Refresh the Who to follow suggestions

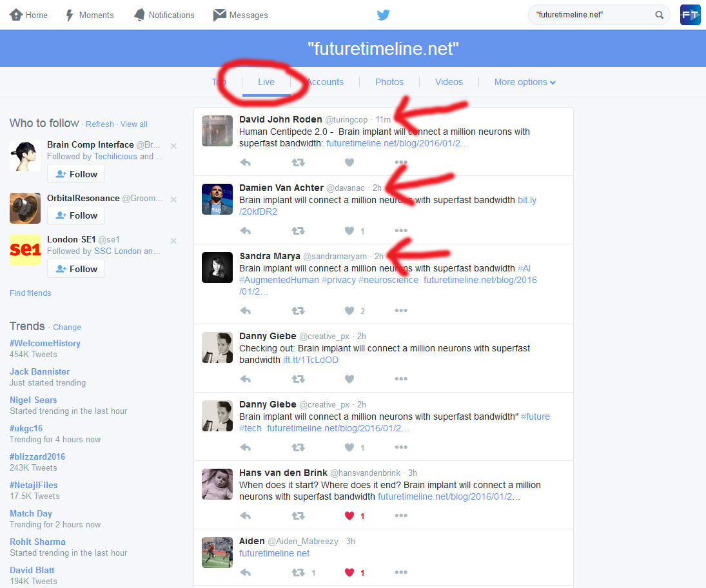pyautogui.click(x=100, y=124)
